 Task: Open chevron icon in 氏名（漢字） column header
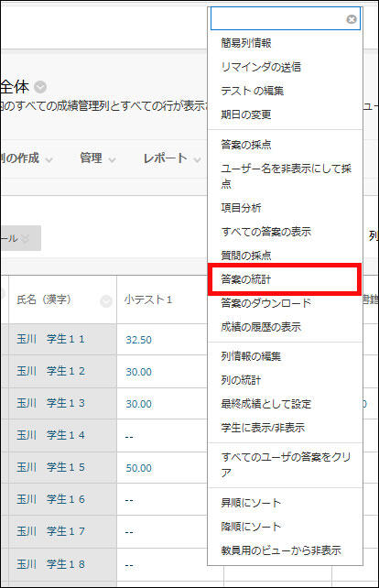tap(106, 301)
